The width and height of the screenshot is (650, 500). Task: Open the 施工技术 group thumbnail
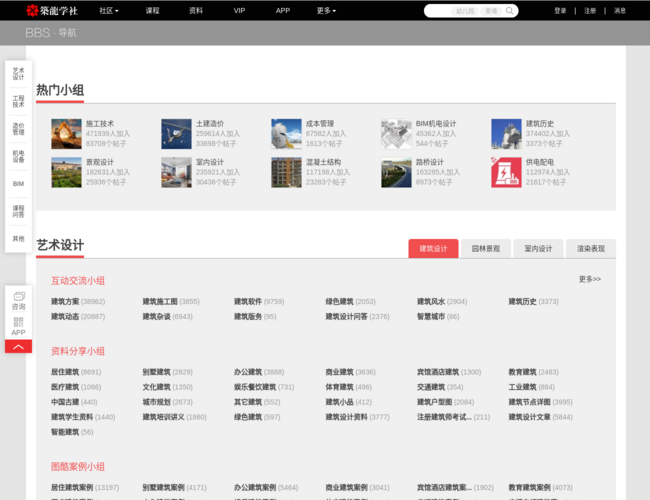pyautogui.click(x=66, y=134)
